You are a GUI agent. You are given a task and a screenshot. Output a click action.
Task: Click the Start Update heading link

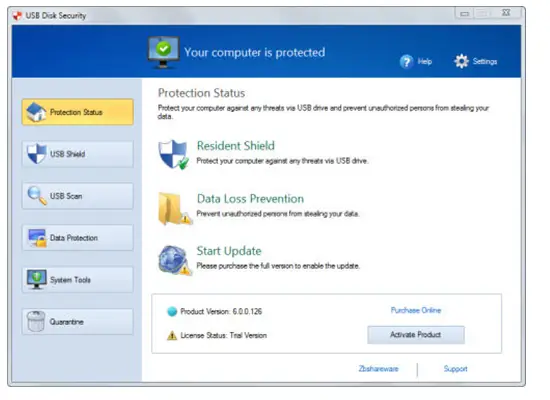[x=229, y=251]
